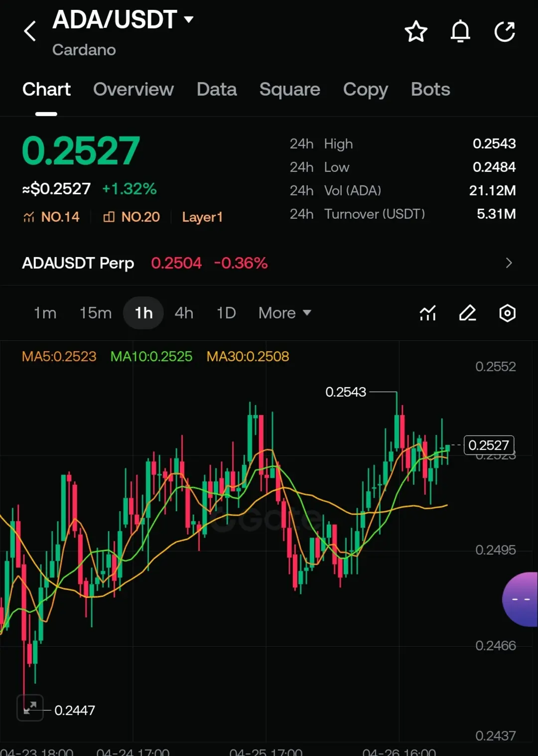The width and height of the screenshot is (538, 756).
Task: Add ADA/USDT to favorites with star icon
Action: click(416, 32)
